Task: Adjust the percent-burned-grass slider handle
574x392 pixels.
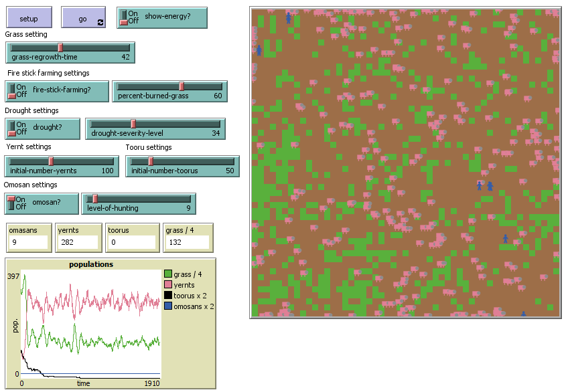Action: click(x=182, y=86)
